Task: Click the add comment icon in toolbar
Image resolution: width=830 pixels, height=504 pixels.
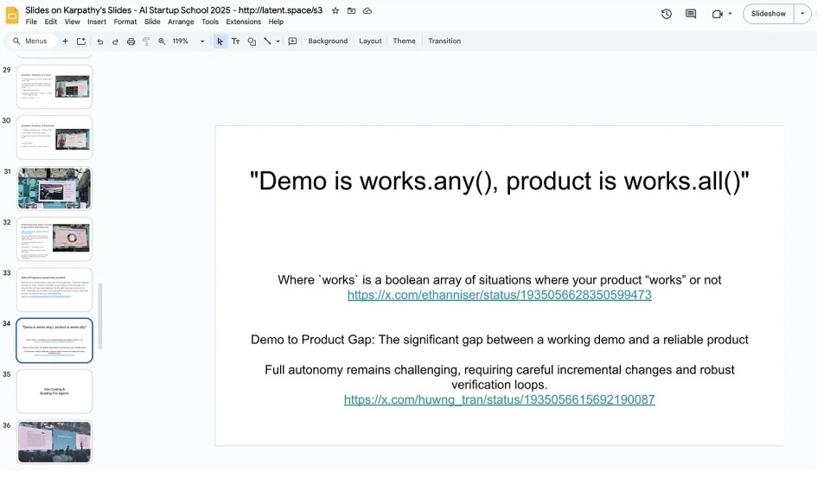Action: pyautogui.click(x=292, y=41)
